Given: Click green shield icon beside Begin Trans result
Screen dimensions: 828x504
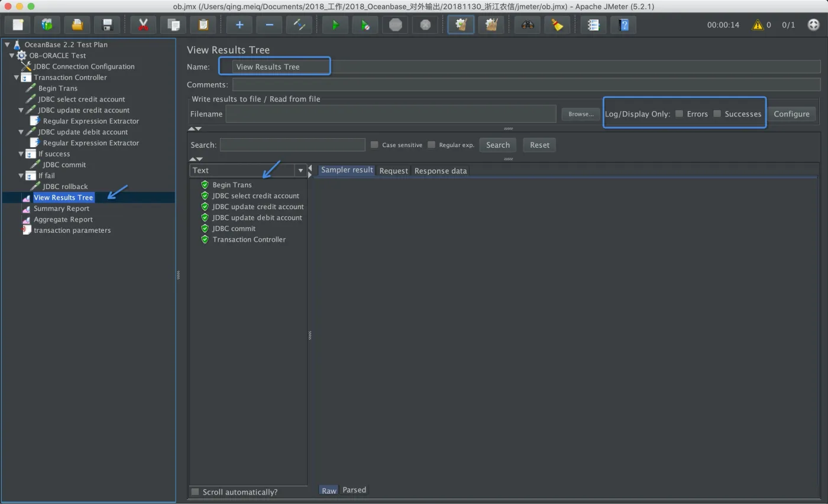Looking at the screenshot, I should (205, 185).
